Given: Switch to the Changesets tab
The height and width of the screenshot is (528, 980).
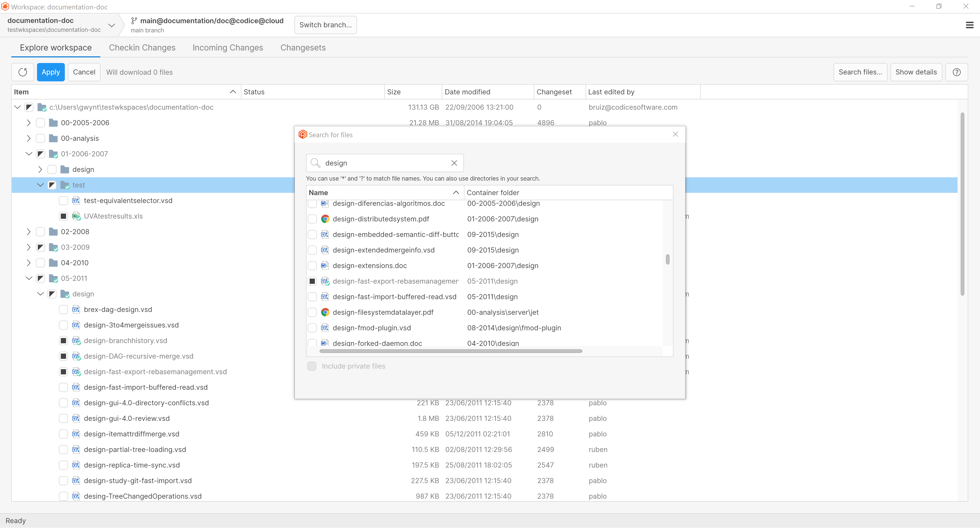Looking at the screenshot, I should point(303,47).
